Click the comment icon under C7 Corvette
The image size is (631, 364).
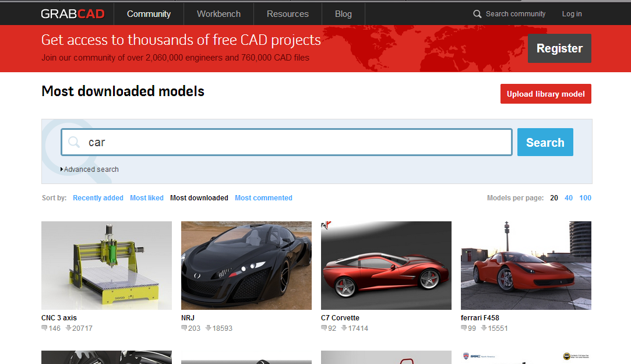tap(324, 328)
